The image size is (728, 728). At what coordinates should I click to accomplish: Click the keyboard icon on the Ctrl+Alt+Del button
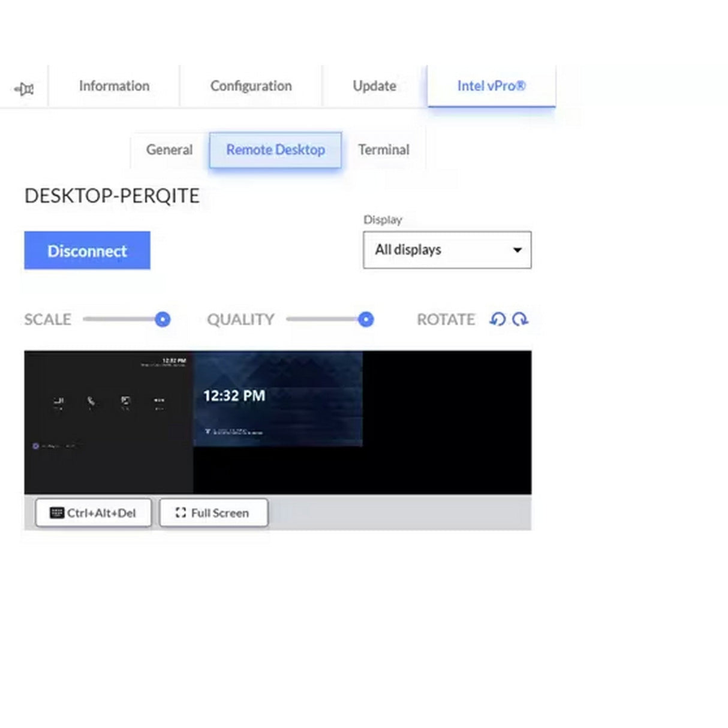click(57, 513)
